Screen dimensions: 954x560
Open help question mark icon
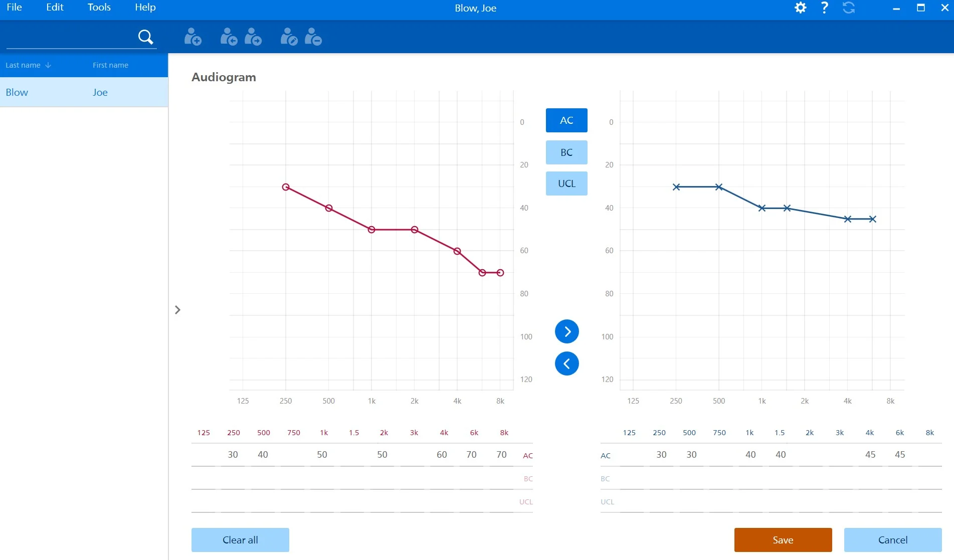click(824, 8)
